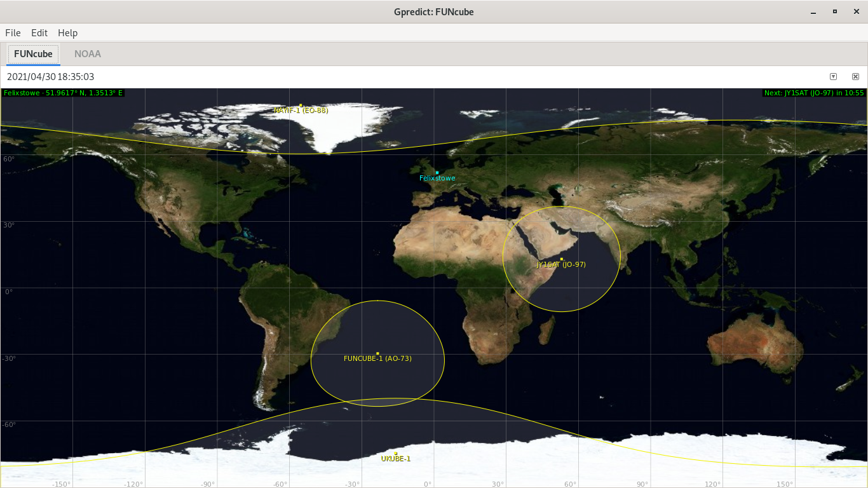Click the Felixstowe ground station marker

coord(437,172)
